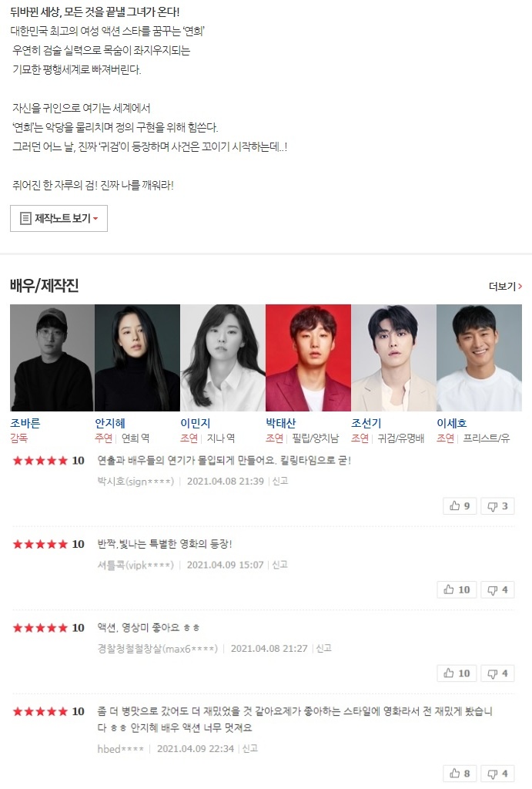Thumbs down the 서틀콕 review
The image size is (532, 789).
(x=497, y=589)
